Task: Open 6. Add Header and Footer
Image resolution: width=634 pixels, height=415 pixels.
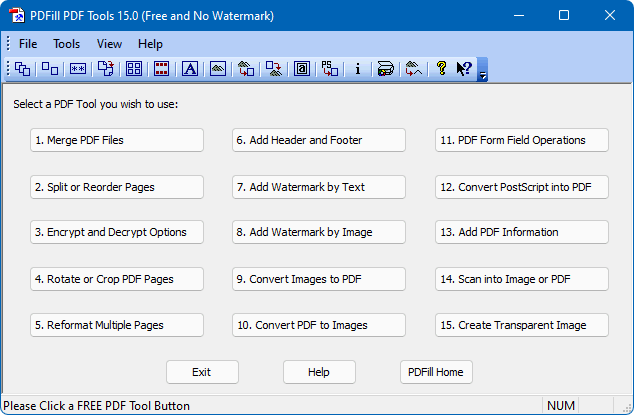Action: pyautogui.click(x=319, y=140)
